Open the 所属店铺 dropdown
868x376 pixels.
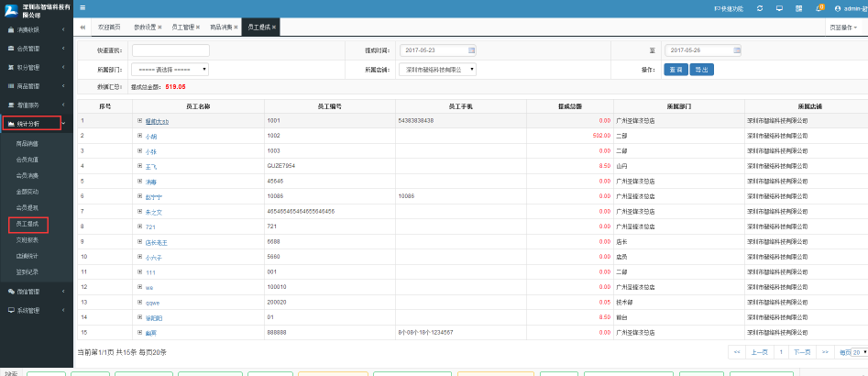pyautogui.click(x=439, y=69)
